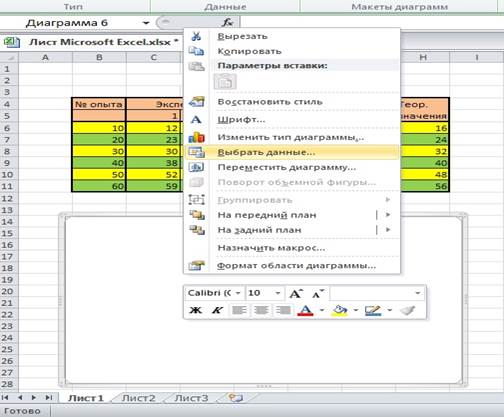The width and height of the screenshot is (504, 417).
Task: Toggle bold Ж in mini toolbar
Action: 195,310
